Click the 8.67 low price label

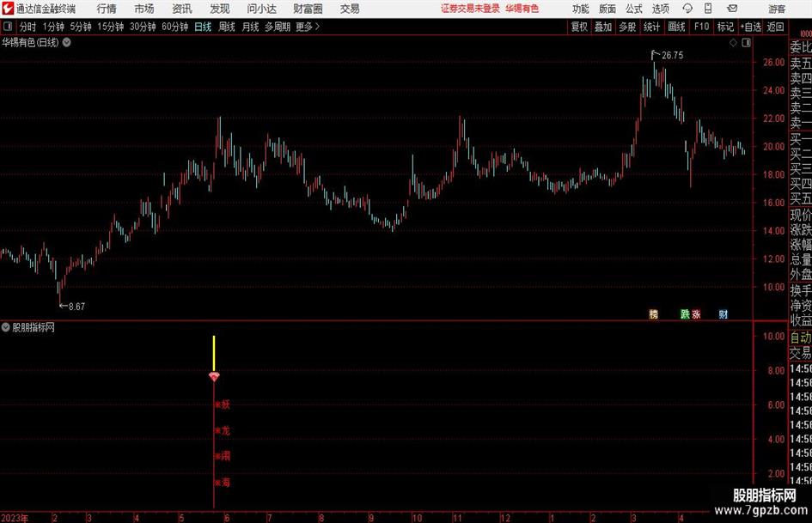76,307
